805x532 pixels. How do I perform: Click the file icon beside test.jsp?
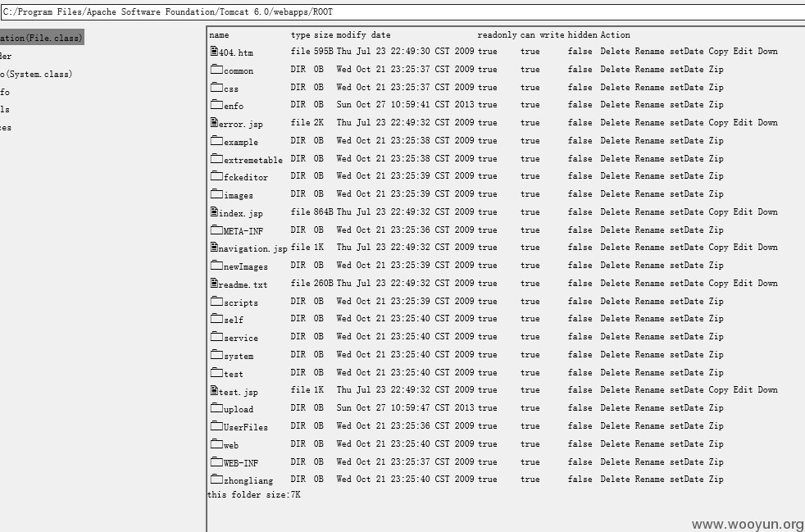pyautogui.click(x=214, y=390)
